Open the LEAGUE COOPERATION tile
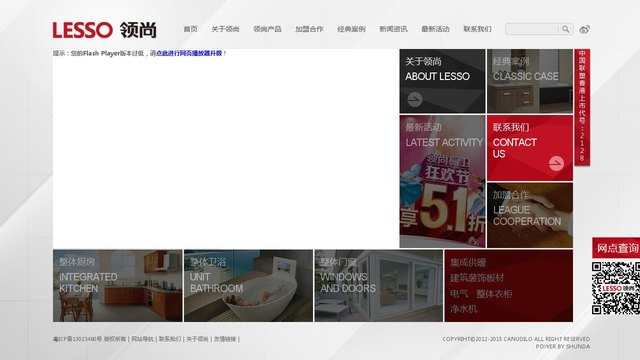Image resolution: width=640 pixels, height=360 pixels. pyautogui.click(x=530, y=215)
